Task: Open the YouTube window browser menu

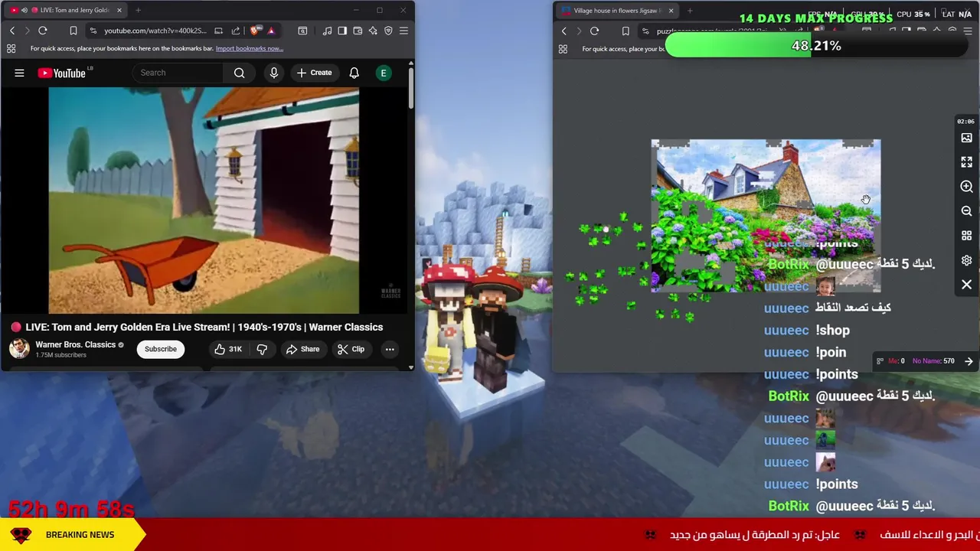Action: pyautogui.click(x=403, y=31)
